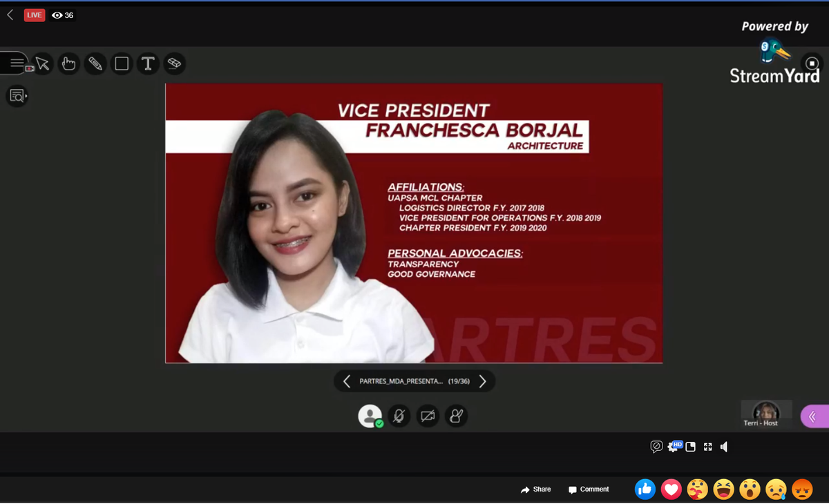React with the Love heart
The height and width of the screenshot is (504, 829).
[x=671, y=490]
